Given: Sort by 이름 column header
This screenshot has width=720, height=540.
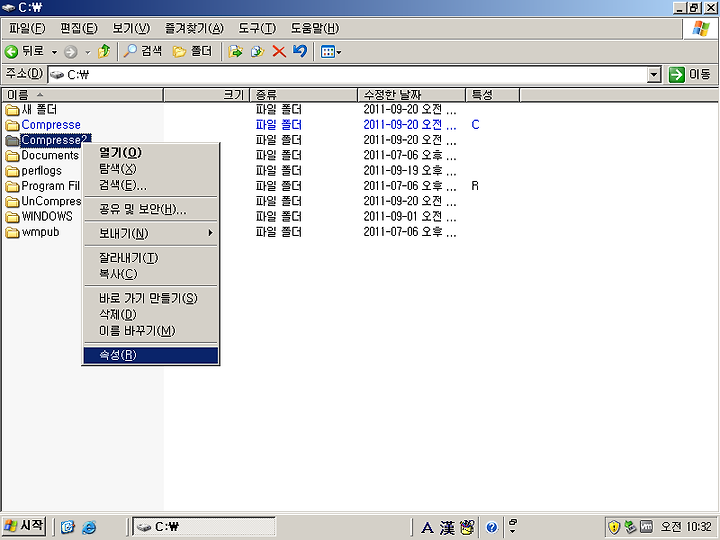Looking at the screenshot, I should 83,95.
